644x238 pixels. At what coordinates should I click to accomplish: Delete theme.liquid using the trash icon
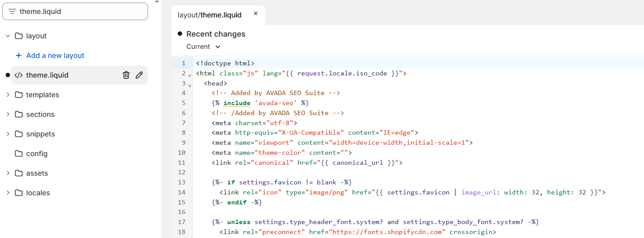126,75
